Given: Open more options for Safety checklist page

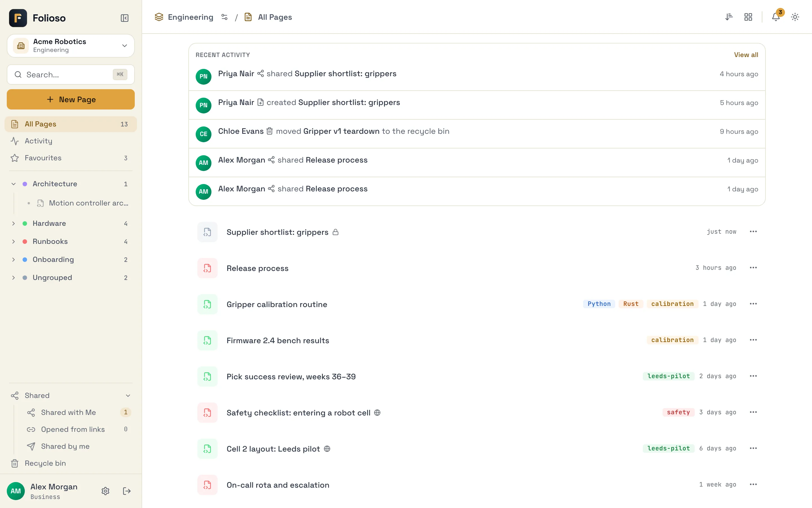Looking at the screenshot, I should click(753, 412).
